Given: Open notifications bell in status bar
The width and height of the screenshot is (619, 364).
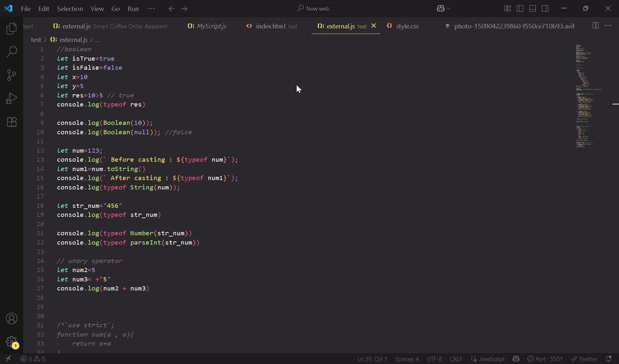Looking at the screenshot, I should click(x=609, y=359).
